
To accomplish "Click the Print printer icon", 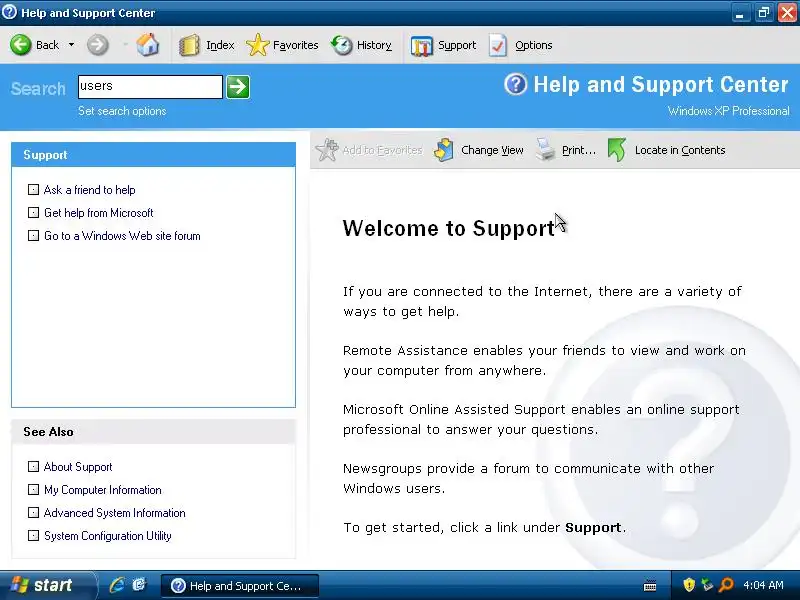I will click(x=545, y=149).
